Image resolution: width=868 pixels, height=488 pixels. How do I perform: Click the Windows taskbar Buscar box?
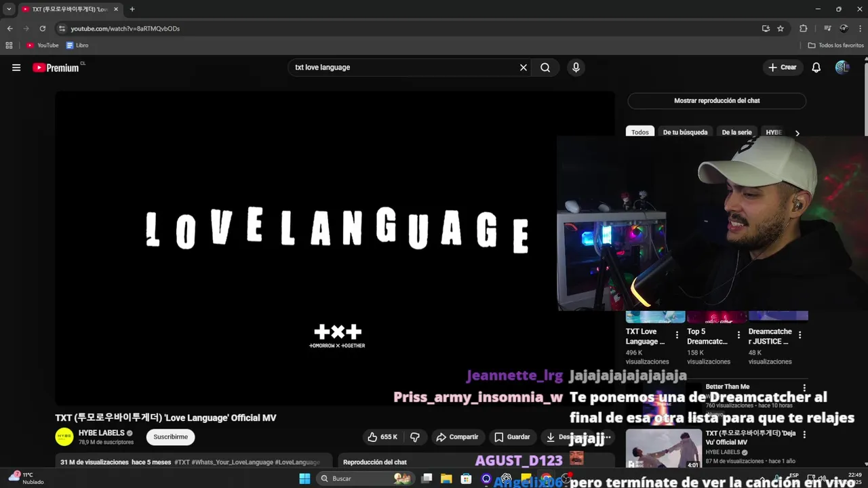(366, 479)
